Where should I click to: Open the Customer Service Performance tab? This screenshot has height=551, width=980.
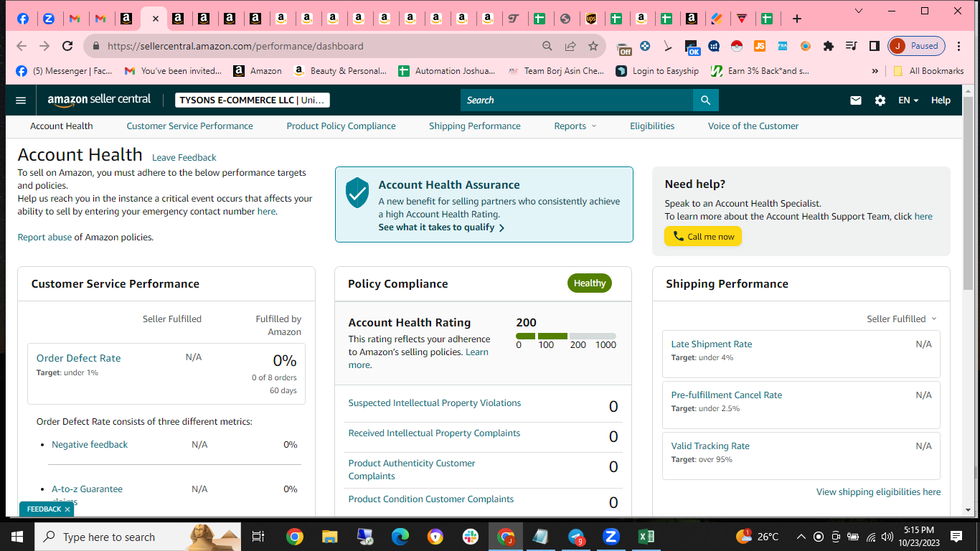(x=190, y=126)
